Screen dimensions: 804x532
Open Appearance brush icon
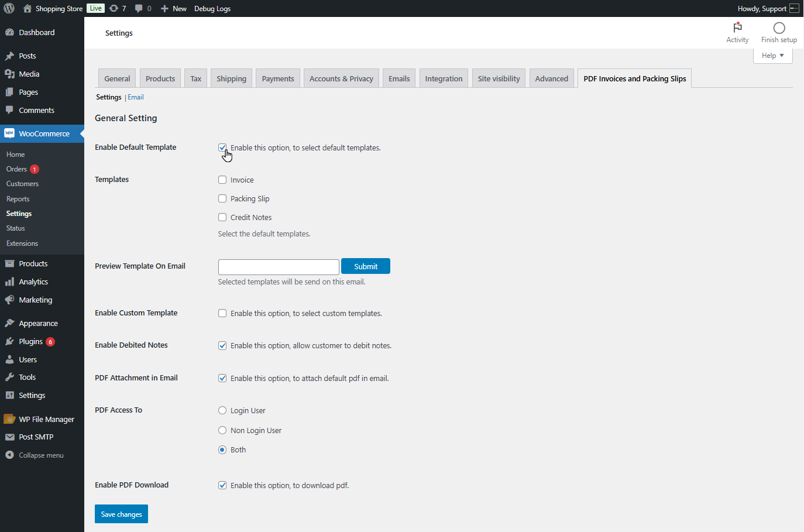9,323
